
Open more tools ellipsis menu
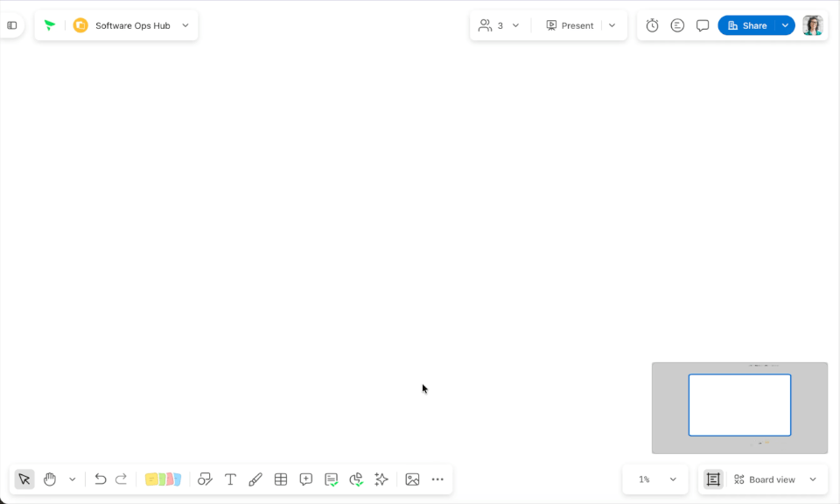pyautogui.click(x=437, y=479)
